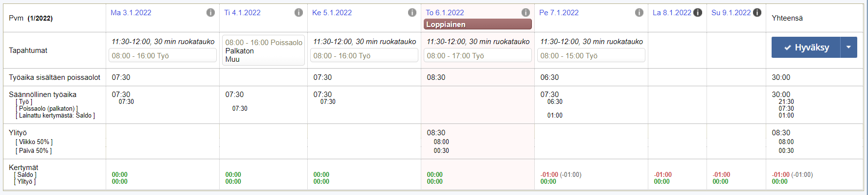Open the Ti 4.1.2022 date link

pyautogui.click(x=242, y=13)
